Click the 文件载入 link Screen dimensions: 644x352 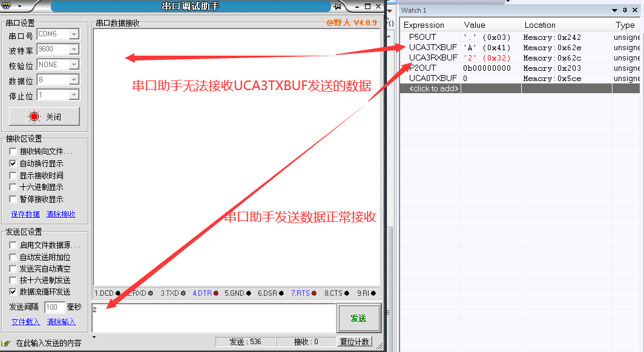[x=25, y=322]
